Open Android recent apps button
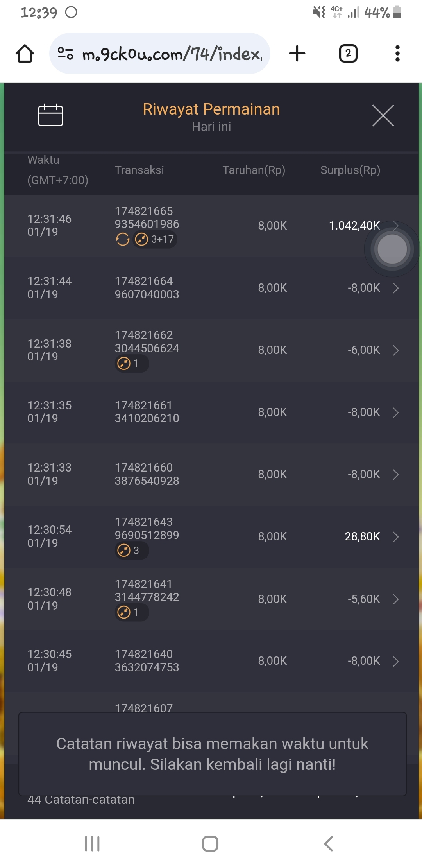422x868 pixels. [x=92, y=844]
